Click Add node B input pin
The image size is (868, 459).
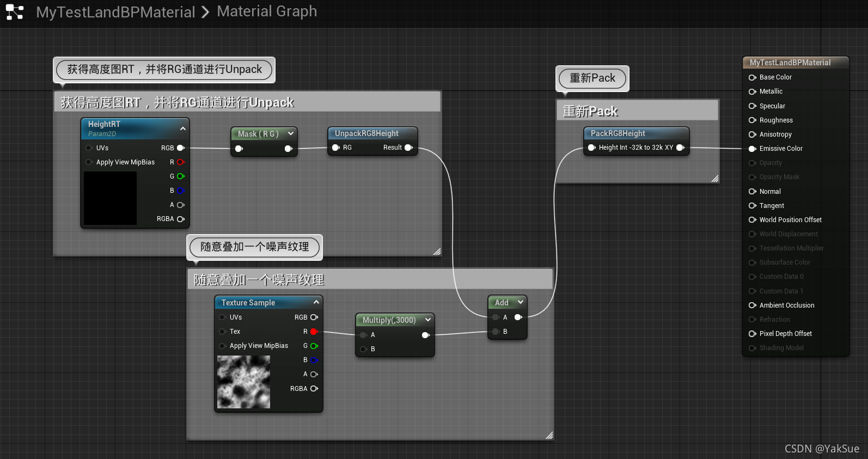click(x=496, y=332)
